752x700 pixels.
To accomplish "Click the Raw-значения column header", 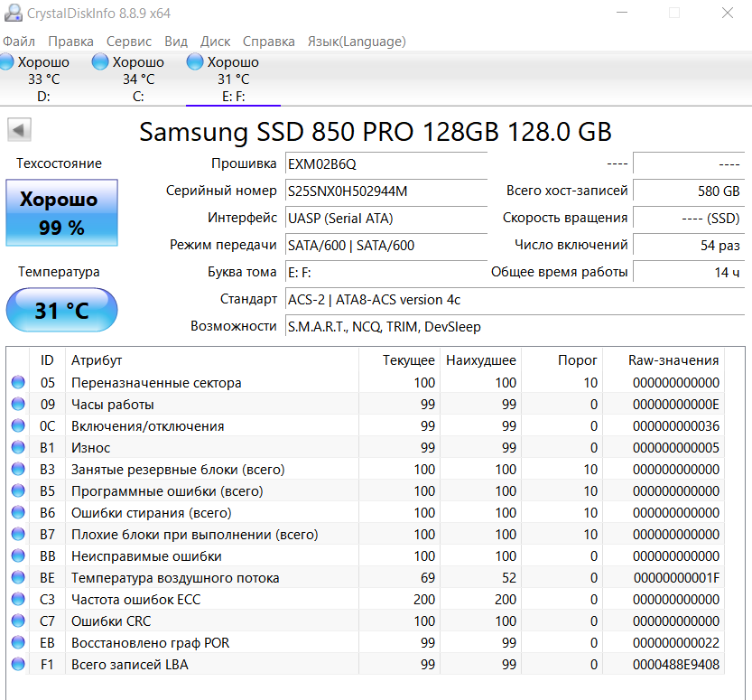I will 673,360.
